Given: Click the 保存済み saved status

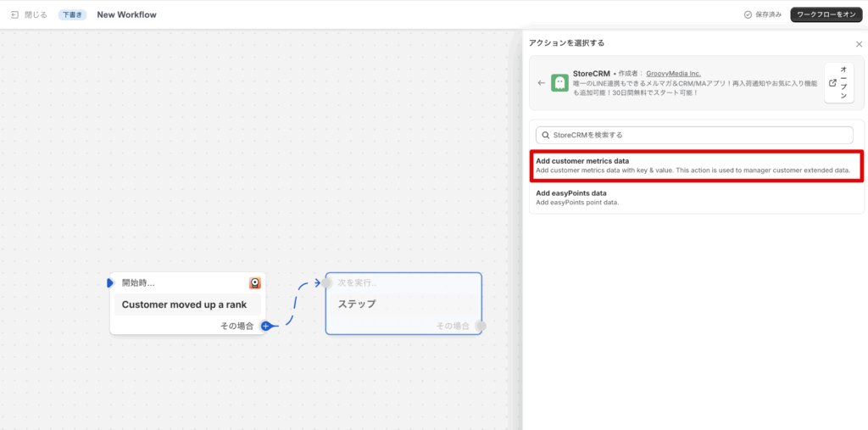Looking at the screenshot, I should tap(768, 15).
